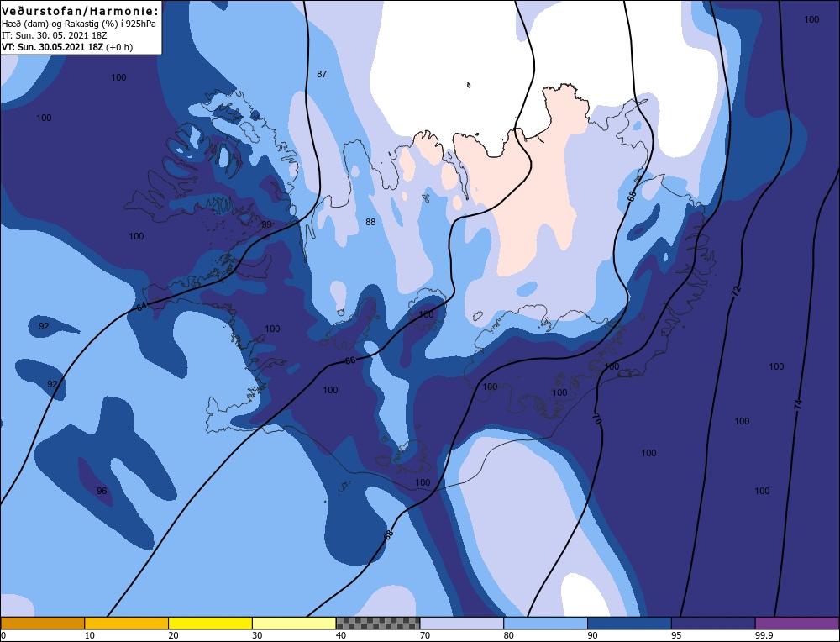Click the purple above-99.9 legend swatch
The image size is (840, 642).
(x=797, y=624)
